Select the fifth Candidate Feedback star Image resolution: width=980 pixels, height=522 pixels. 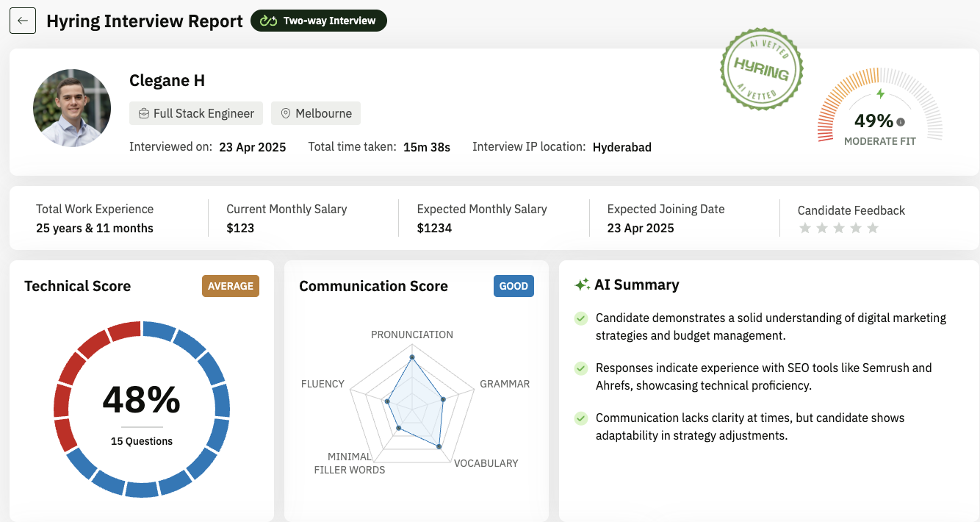[873, 228]
